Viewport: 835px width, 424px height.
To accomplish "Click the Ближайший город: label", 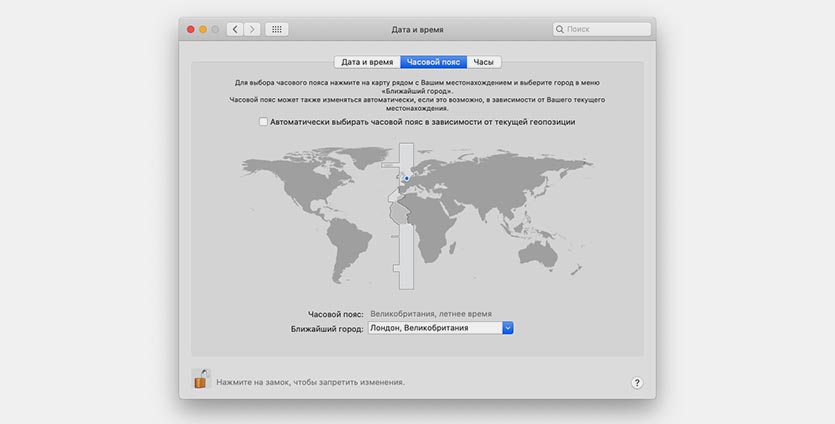I will [327, 329].
